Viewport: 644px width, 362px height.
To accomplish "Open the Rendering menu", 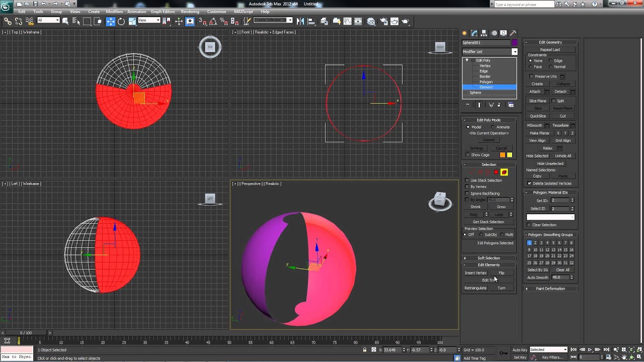I will coord(190,12).
